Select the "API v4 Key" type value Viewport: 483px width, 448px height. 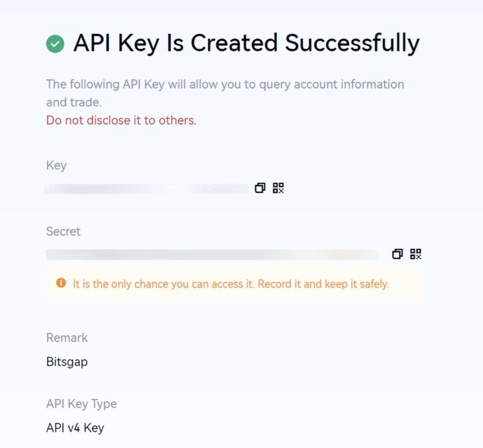click(x=75, y=428)
